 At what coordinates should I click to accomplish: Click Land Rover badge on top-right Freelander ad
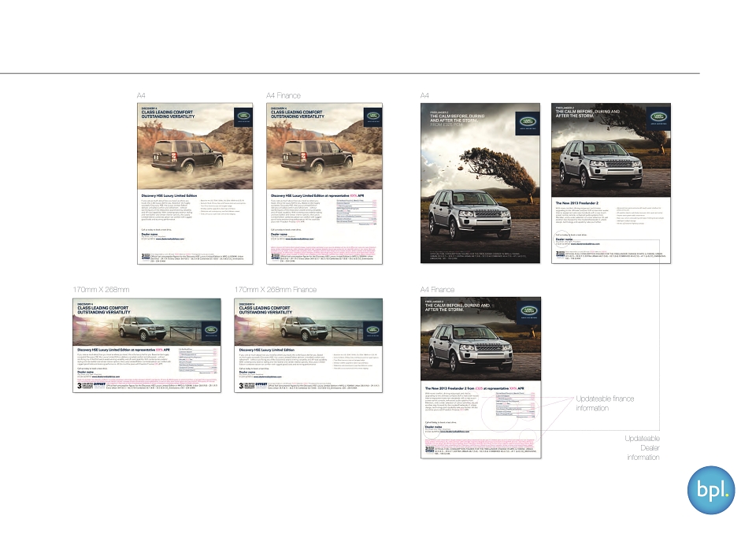point(658,117)
